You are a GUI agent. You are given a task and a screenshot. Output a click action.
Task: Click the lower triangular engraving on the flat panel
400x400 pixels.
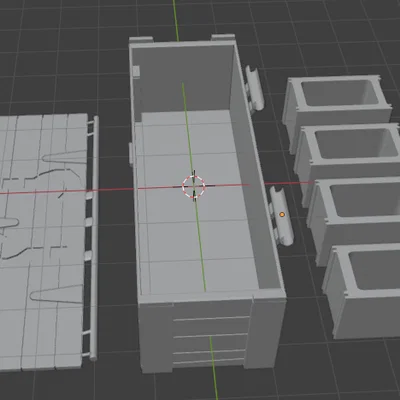click(x=57, y=294)
